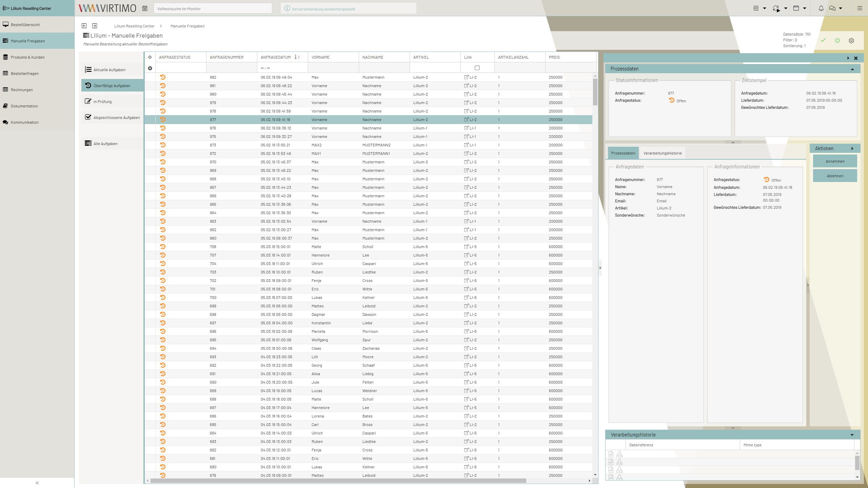Click the notification bell icon
The image size is (868, 488).
(x=821, y=8)
